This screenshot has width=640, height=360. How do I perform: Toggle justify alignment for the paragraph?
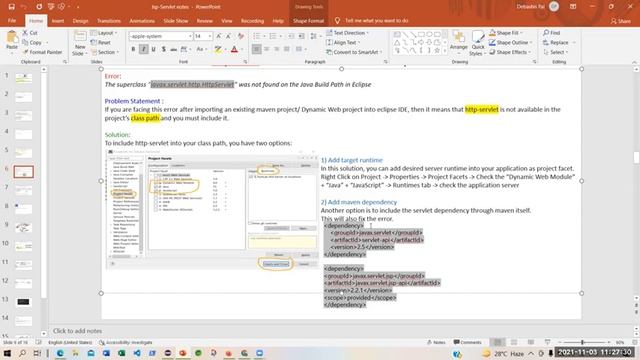(287, 49)
